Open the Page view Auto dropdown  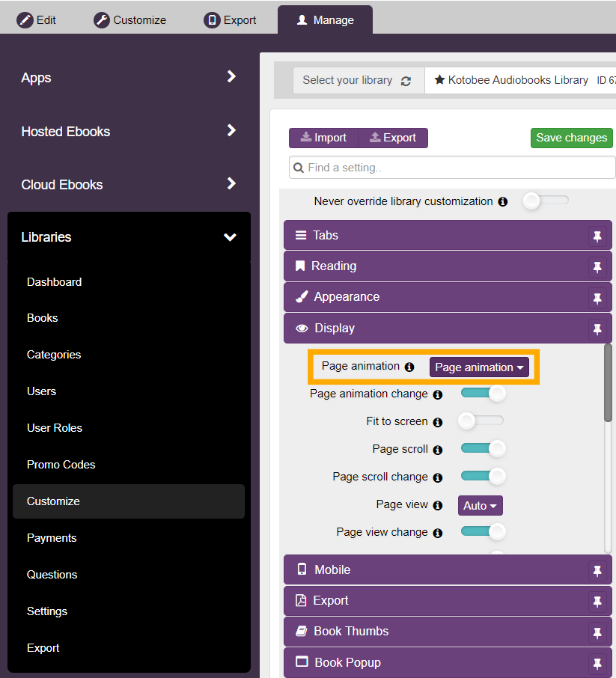pos(481,505)
